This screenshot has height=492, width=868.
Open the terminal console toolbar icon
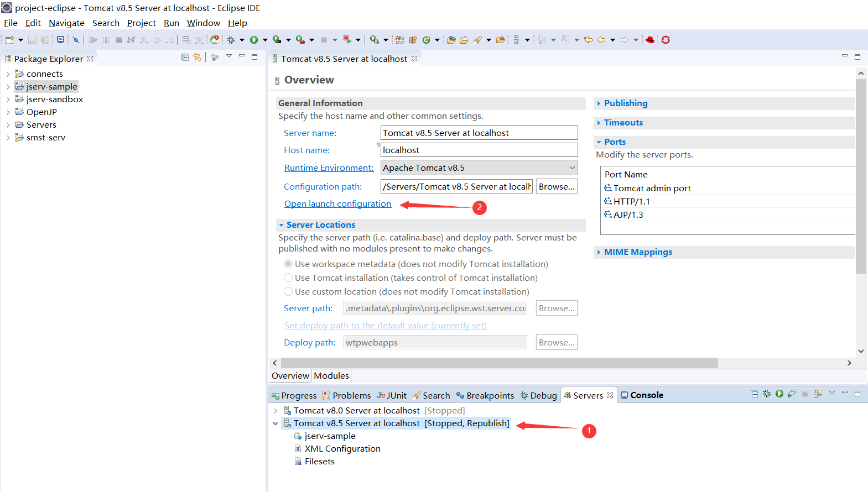[60, 40]
